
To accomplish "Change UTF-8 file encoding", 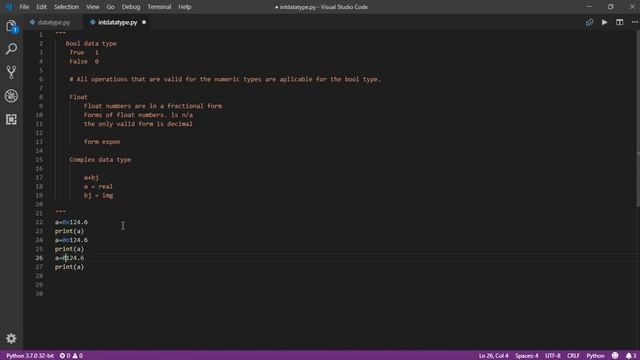I will pos(553,356).
